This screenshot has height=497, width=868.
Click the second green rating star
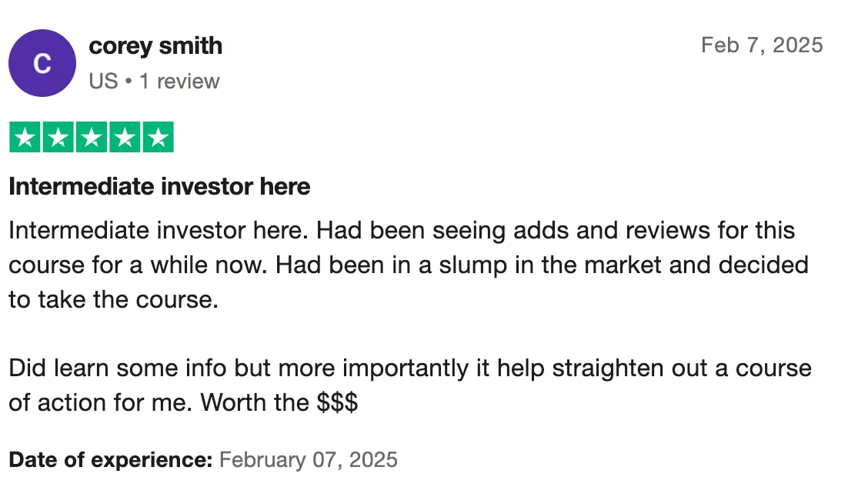[58, 137]
